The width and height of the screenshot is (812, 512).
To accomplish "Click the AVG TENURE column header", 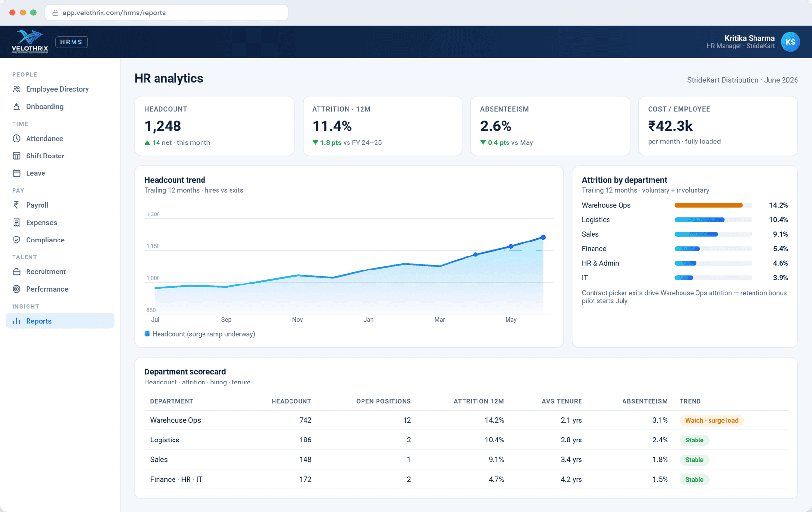I will [x=562, y=401].
